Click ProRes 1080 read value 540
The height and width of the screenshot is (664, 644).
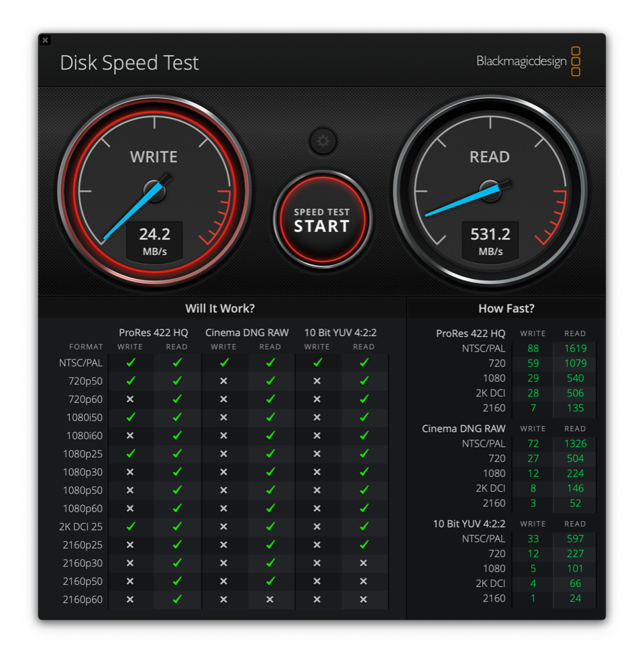[575, 378]
